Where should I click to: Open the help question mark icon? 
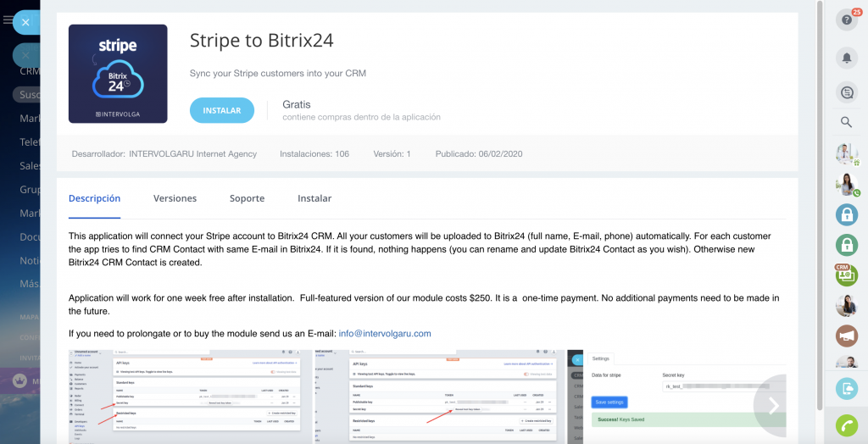pyautogui.click(x=847, y=20)
